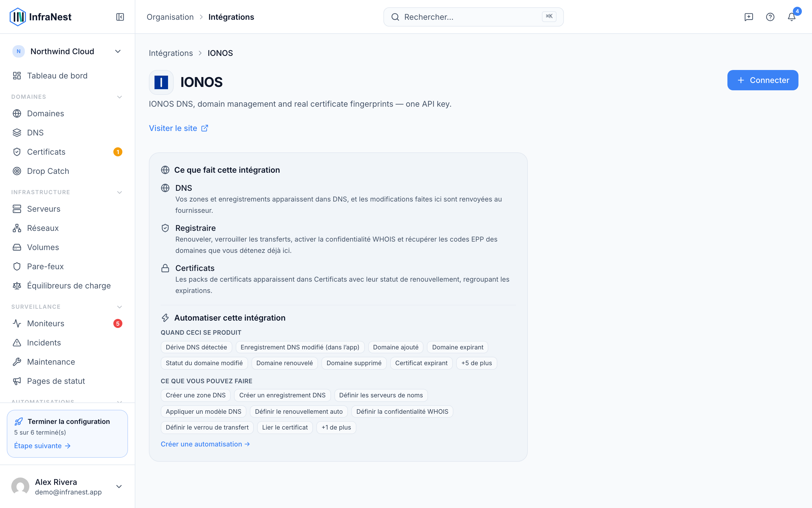
Task: Focus the Rechercher search field
Action: [473, 17]
